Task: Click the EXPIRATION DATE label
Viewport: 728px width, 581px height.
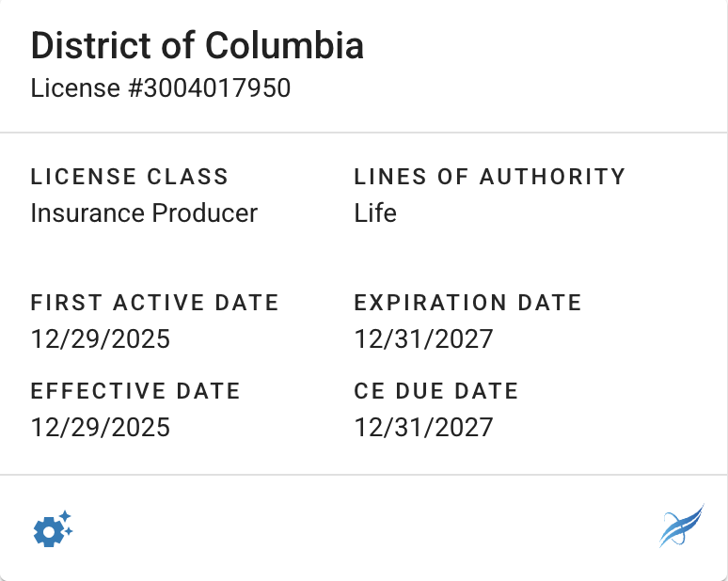Action: click(x=468, y=303)
